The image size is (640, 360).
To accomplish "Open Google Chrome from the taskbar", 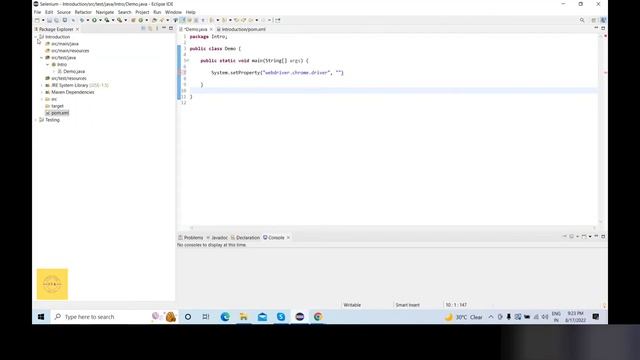I will (318, 317).
